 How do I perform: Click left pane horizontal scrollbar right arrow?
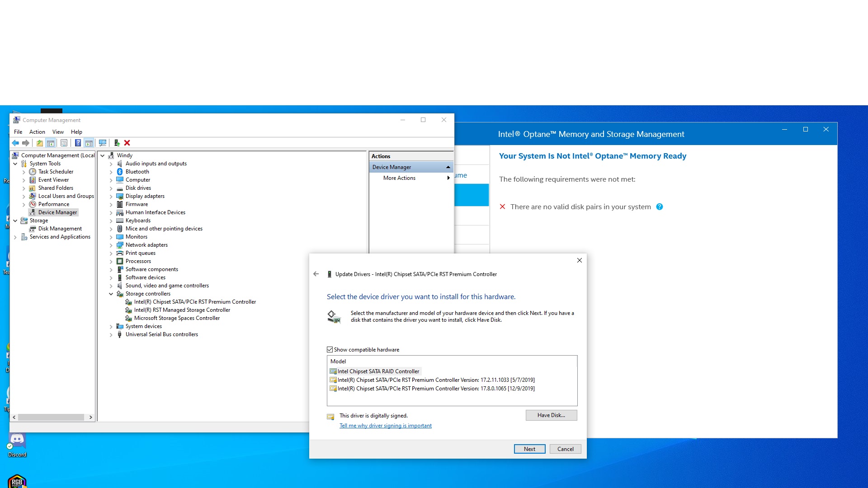91,418
